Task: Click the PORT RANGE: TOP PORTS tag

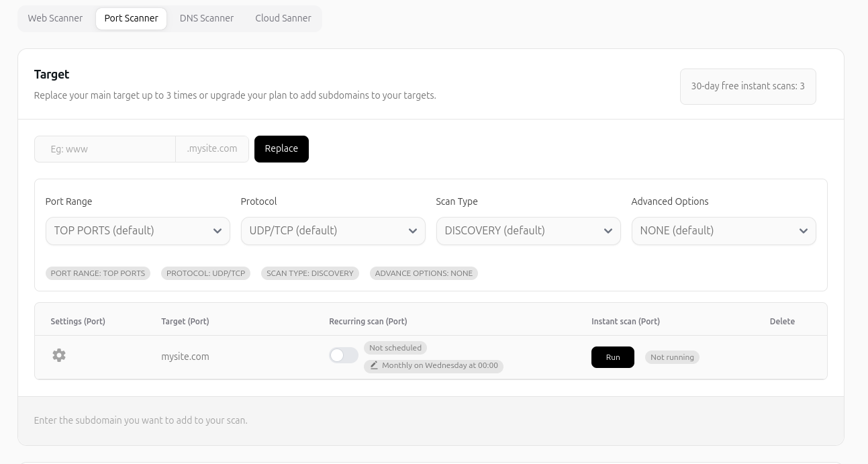Action: (x=98, y=273)
